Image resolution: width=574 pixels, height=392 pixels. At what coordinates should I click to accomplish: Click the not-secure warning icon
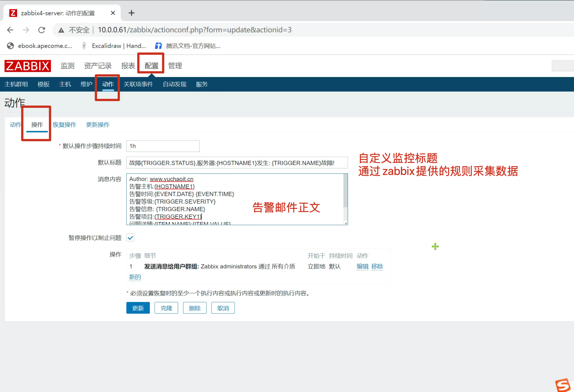point(61,30)
